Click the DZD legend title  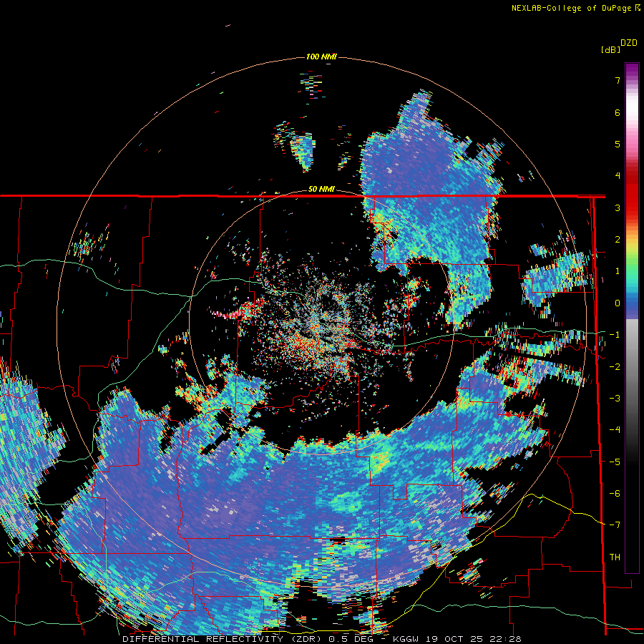point(629,43)
